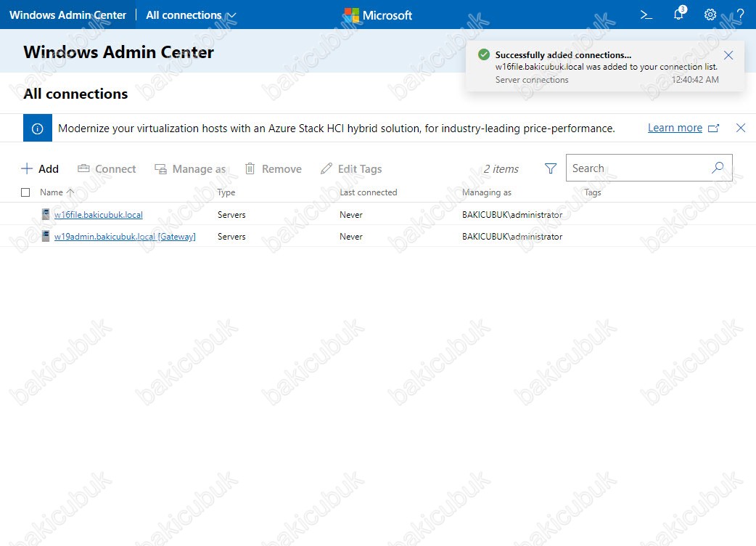Click the external link icon beside Learn more
Screen dimensions: 756x546
[x=714, y=129]
